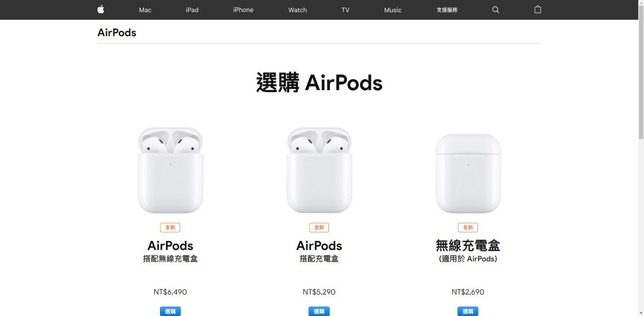Open the iPad menu item
Screen dimensions: 644x316
point(192,10)
